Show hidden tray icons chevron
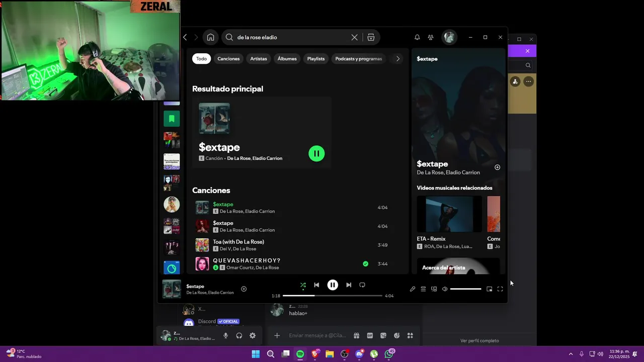The image size is (644, 362). (571, 354)
